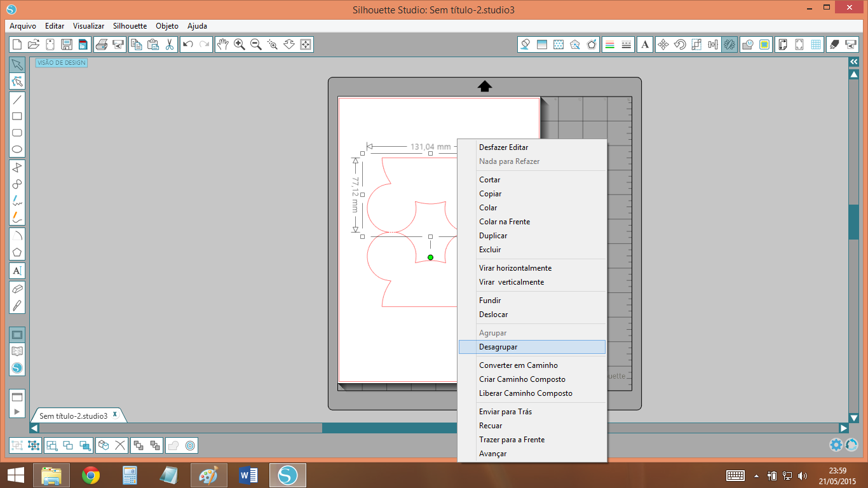Choose the Edit Points tool
This screenshot has height=488, width=868.
coord(17,81)
